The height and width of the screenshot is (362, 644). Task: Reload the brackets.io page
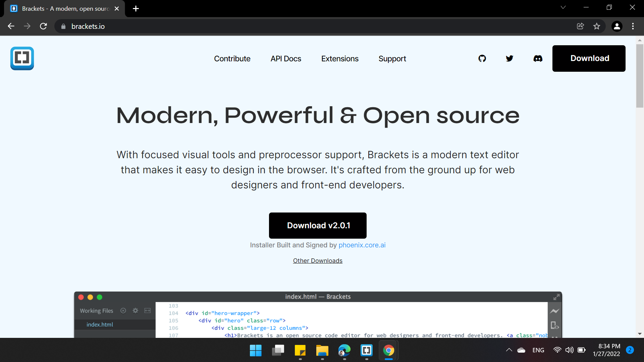[43, 26]
